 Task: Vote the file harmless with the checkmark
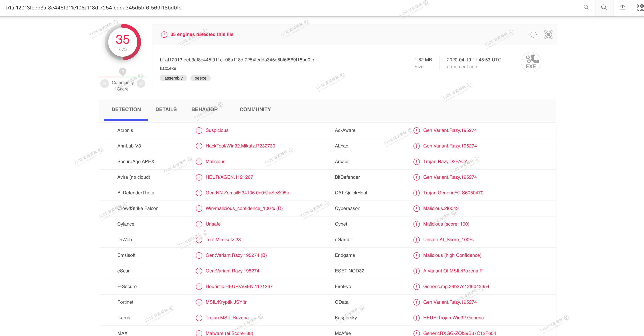tap(141, 84)
